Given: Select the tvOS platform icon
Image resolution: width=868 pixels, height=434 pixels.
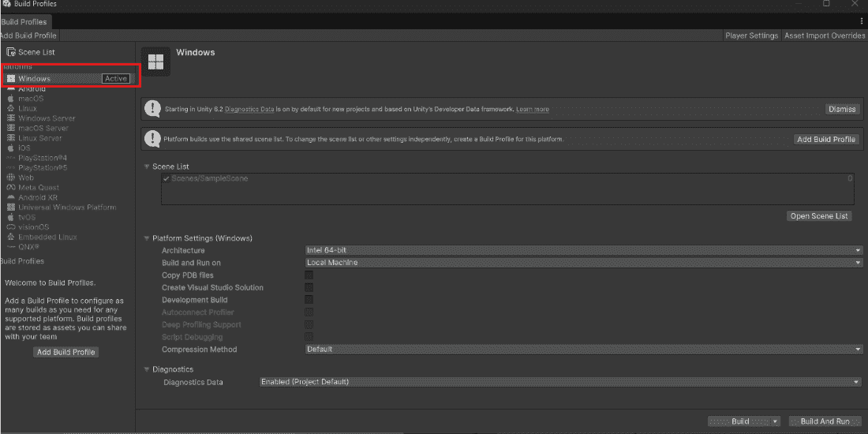Looking at the screenshot, I should (10, 218).
